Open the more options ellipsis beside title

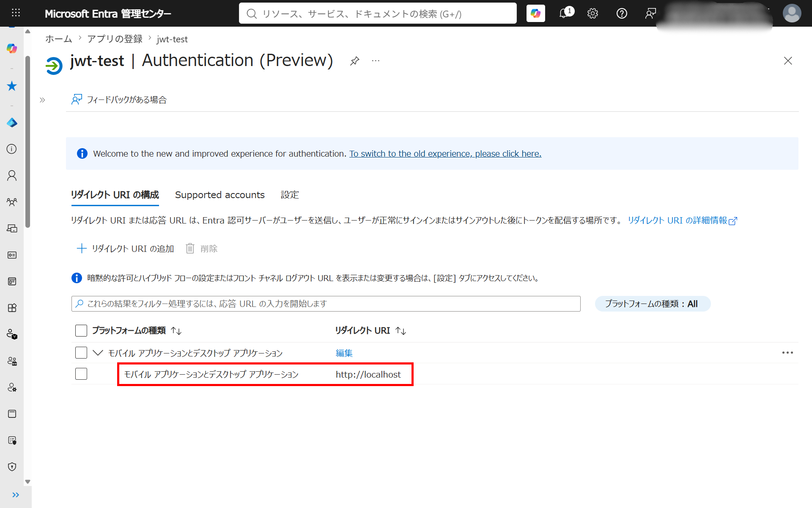(x=376, y=61)
